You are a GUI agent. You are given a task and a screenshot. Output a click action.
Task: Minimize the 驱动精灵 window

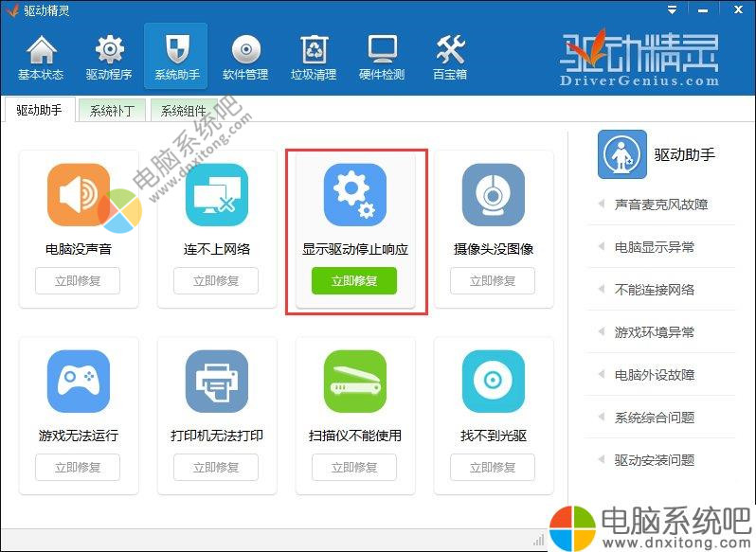coord(703,10)
